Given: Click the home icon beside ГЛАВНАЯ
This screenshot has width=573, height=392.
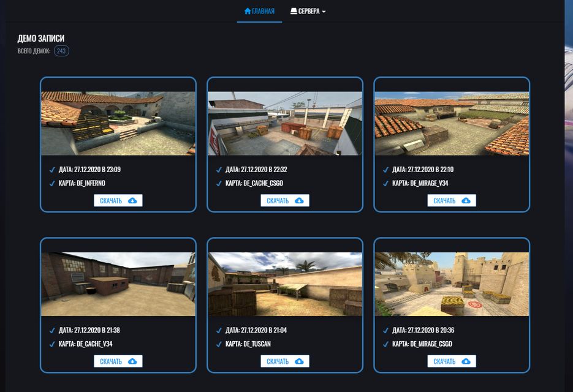Looking at the screenshot, I should 248,11.
